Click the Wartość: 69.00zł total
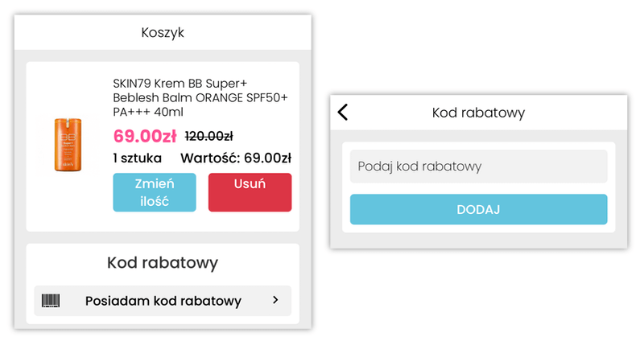 coord(236,158)
